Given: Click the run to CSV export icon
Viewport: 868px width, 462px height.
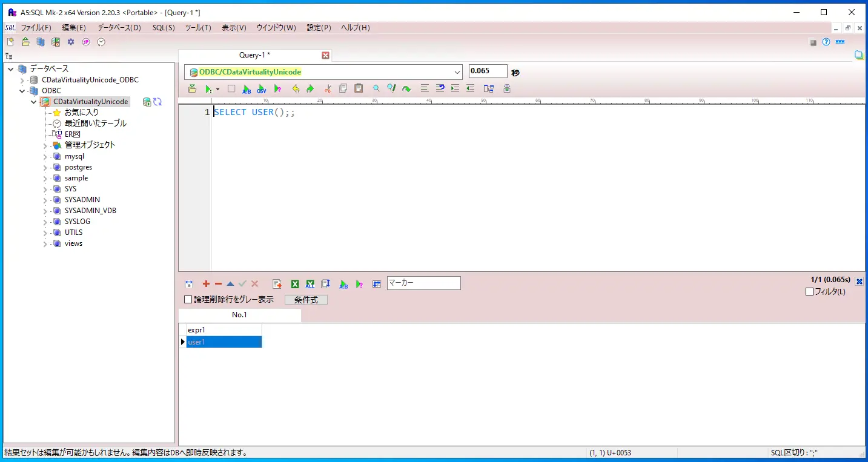Looking at the screenshot, I should (x=262, y=89).
